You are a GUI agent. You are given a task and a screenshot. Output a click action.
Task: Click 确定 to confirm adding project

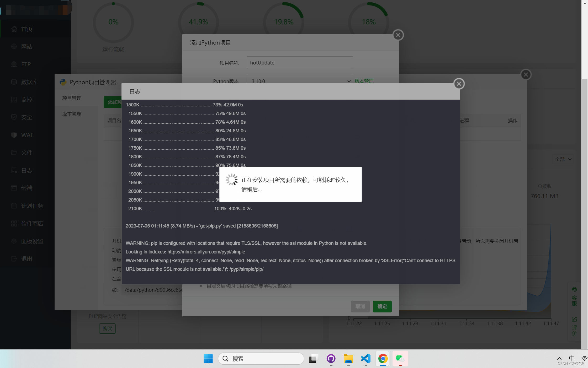tap(382, 306)
